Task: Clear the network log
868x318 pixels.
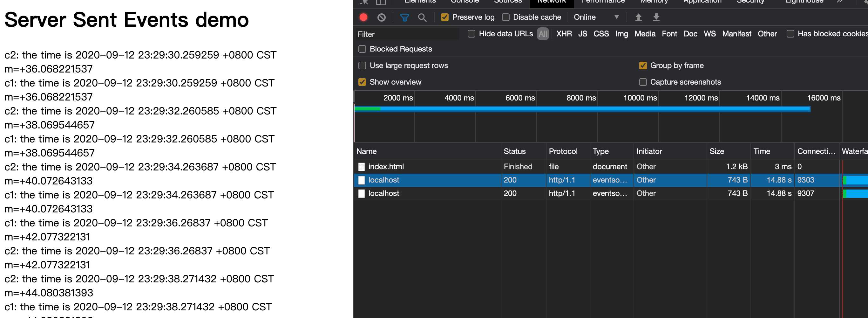Action: pos(381,17)
